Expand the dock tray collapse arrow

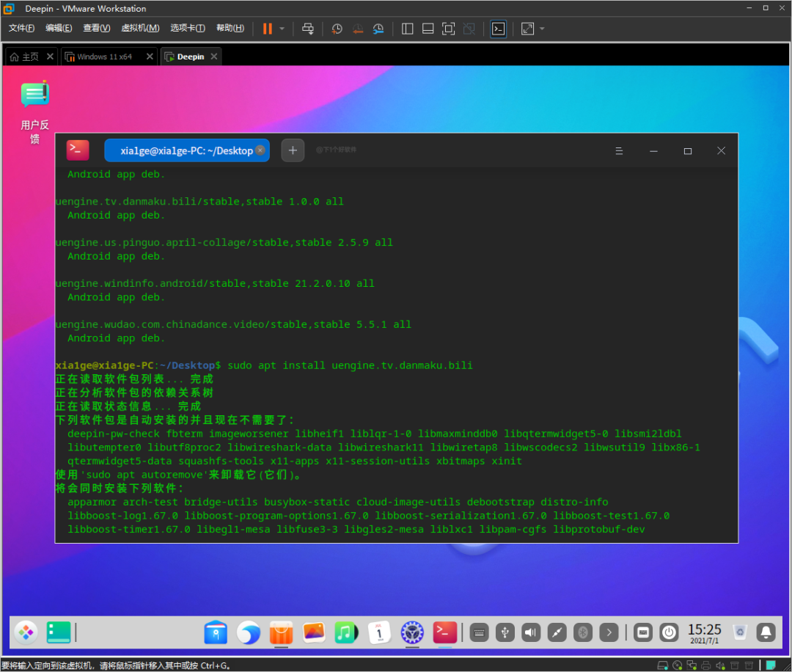coord(609,632)
